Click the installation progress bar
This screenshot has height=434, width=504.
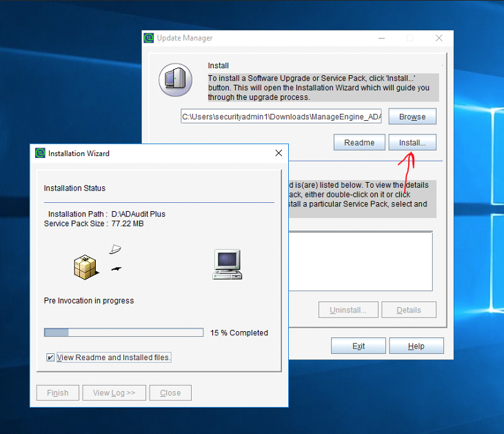click(123, 333)
